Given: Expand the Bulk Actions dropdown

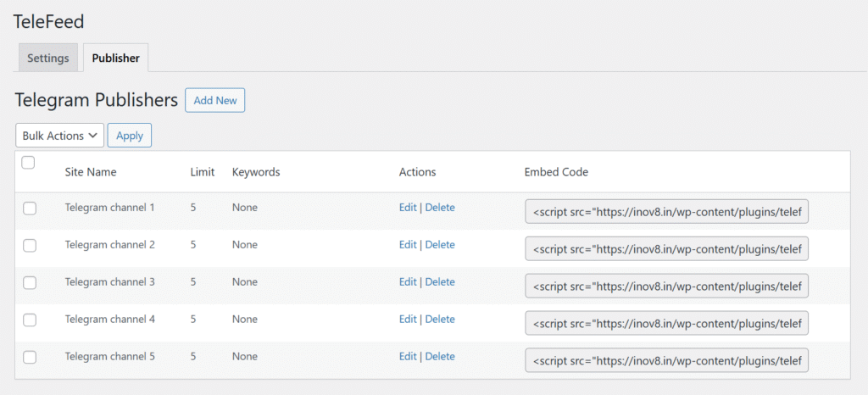Looking at the screenshot, I should tap(60, 136).
